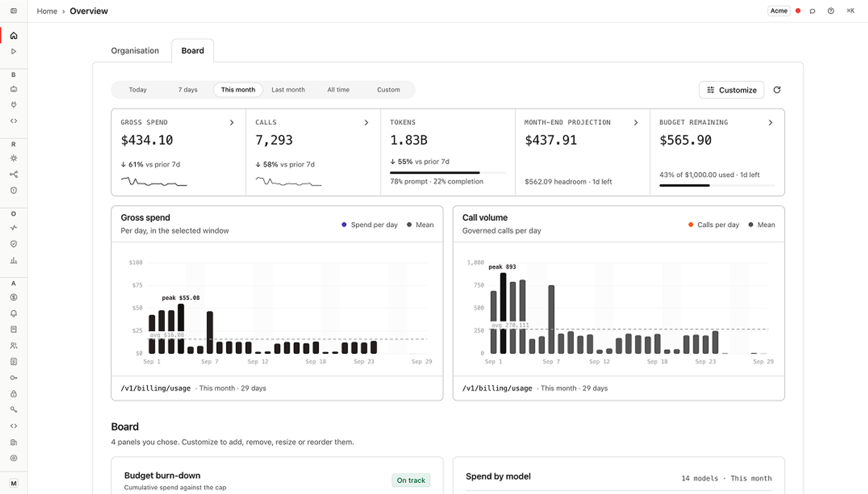Open the dollar coin icon in the sidebar
The height and width of the screenshot is (494, 868).
coord(14,297)
